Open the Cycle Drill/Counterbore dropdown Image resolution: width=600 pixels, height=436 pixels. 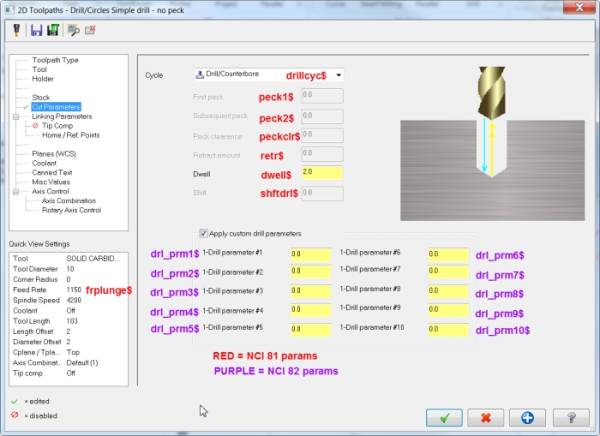pos(339,75)
